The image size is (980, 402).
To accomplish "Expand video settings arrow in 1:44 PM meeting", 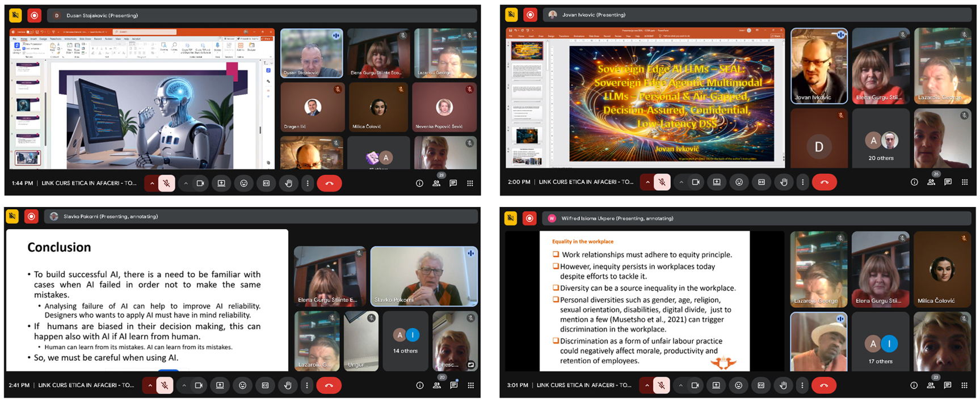I will pyautogui.click(x=186, y=183).
